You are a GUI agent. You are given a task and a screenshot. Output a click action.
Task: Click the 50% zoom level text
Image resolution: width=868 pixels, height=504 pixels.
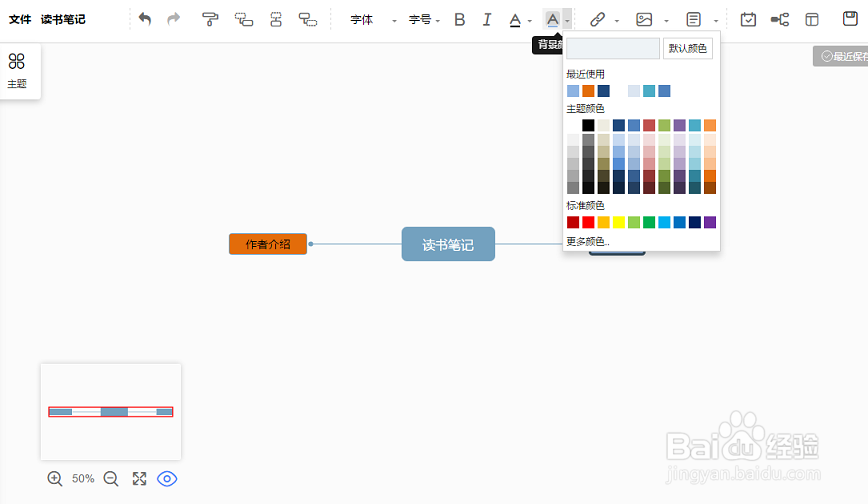point(83,479)
